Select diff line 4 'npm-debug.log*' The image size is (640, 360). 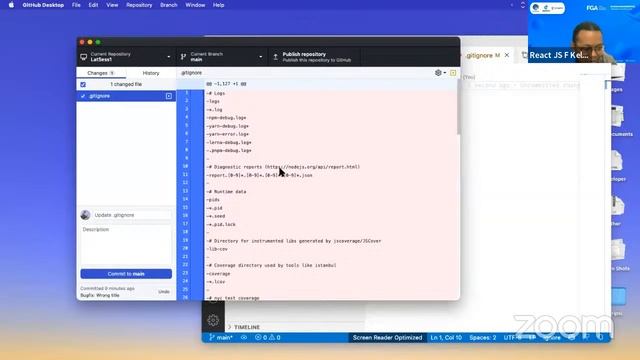[226, 118]
